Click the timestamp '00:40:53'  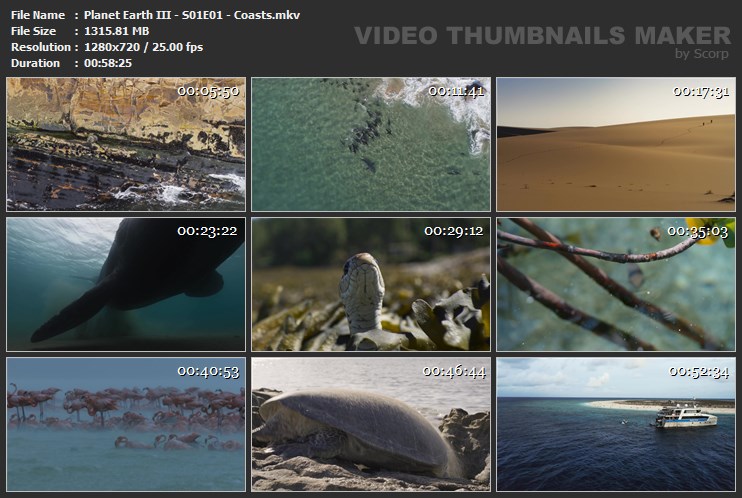(x=208, y=372)
